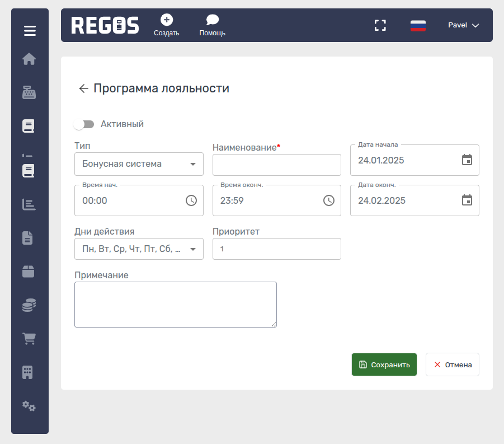Toggle the Активный switch
This screenshot has height=444, width=504.
click(x=84, y=124)
